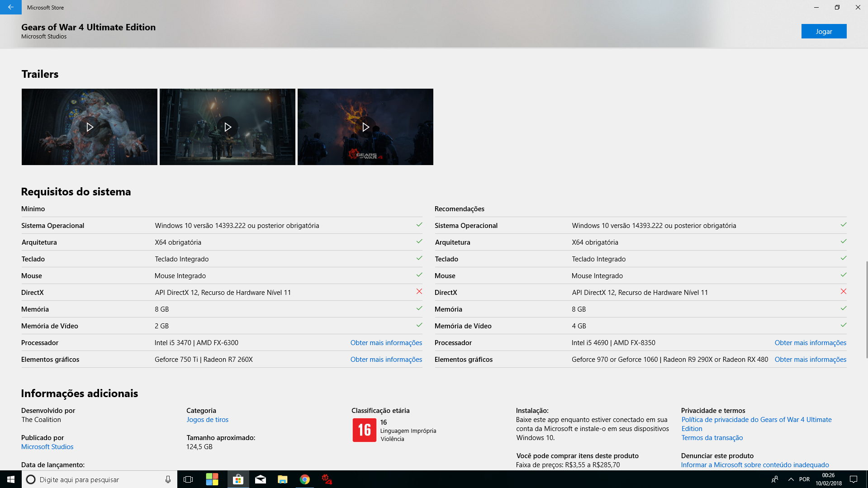This screenshot has width=868, height=488.
Task: Select the 'Intel i5 4690 | AMD FX-8350' value
Action: (x=613, y=343)
